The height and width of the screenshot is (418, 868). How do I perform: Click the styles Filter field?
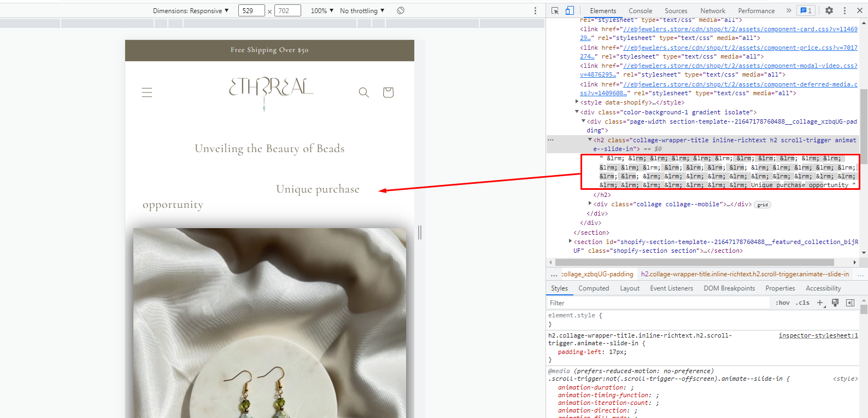point(658,303)
